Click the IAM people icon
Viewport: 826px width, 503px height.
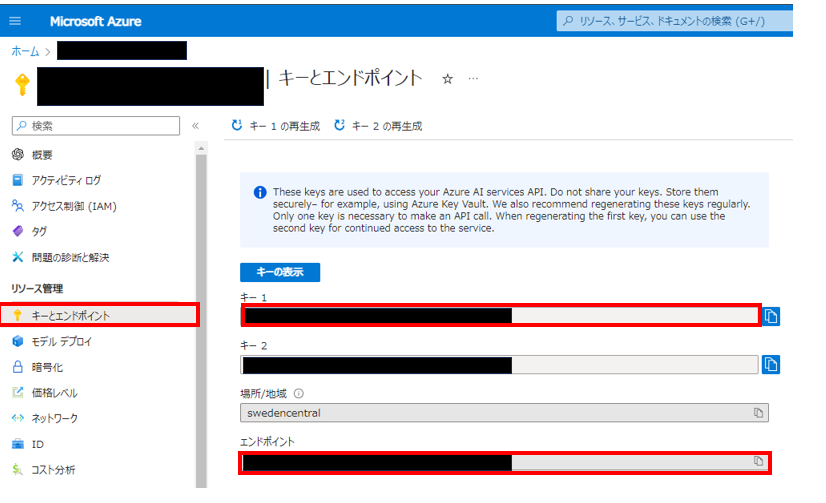(17, 205)
